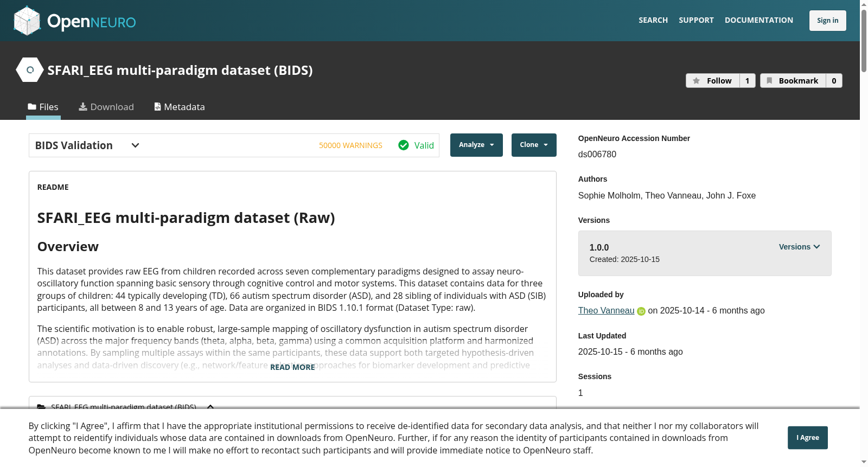868x467 pixels.
Task: Collapse the SFARI_EEG dataset file tree
Action: click(x=210, y=407)
